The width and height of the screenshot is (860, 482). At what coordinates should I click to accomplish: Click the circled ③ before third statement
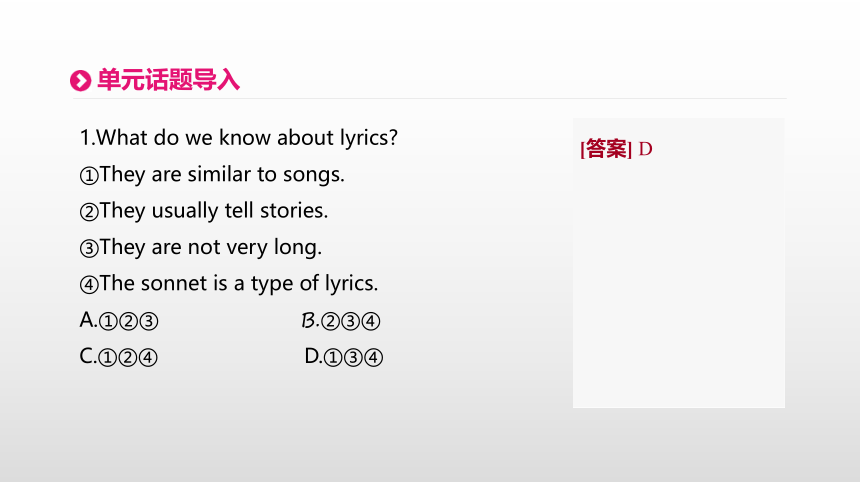(x=89, y=248)
